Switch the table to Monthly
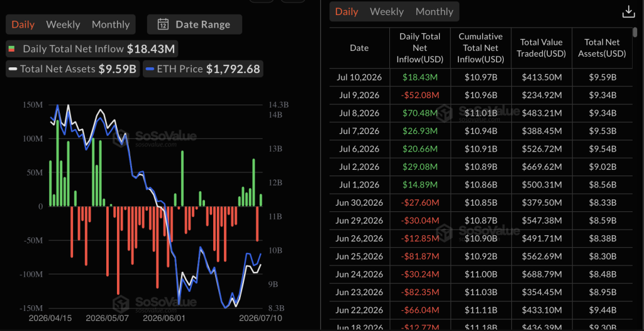Viewport: 644px width, 331px height. (x=435, y=11)
